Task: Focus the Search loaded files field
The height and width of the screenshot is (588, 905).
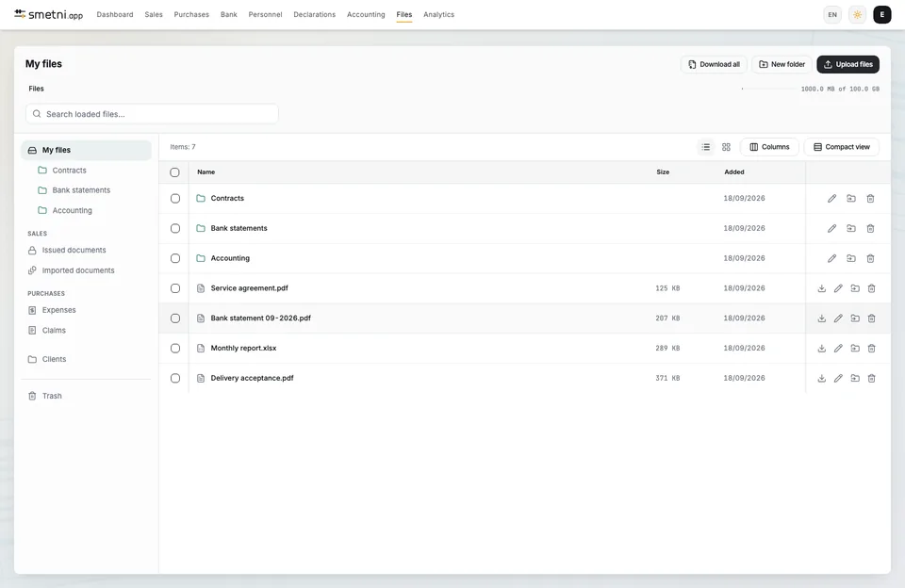Action: [x=152, y=114]
